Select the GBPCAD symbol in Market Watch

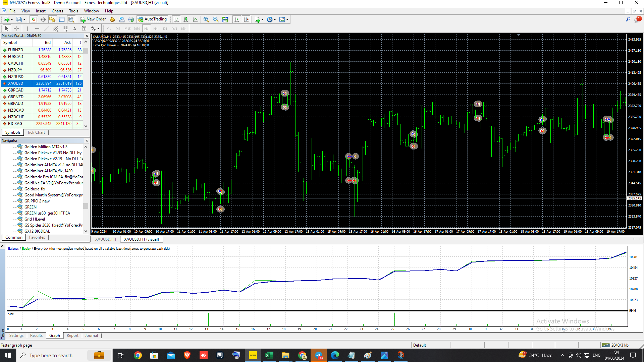[15, 90]
